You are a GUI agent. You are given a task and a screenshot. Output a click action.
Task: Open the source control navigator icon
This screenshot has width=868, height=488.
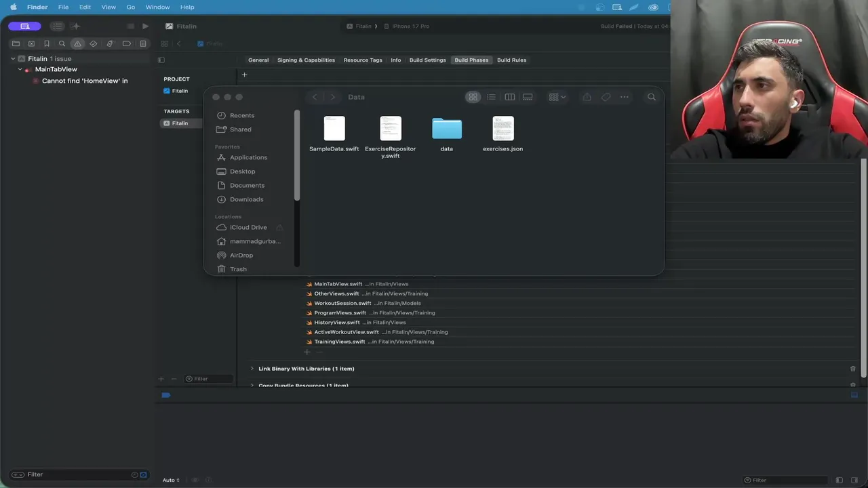click(31, 43)
